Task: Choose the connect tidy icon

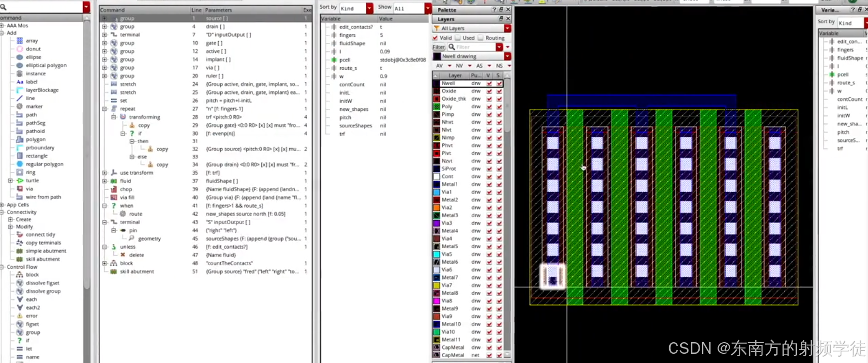Action: [20, 234]
